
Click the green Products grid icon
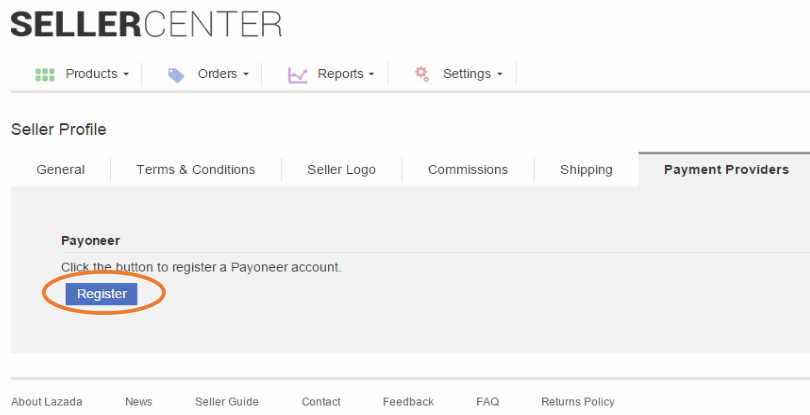44,74
